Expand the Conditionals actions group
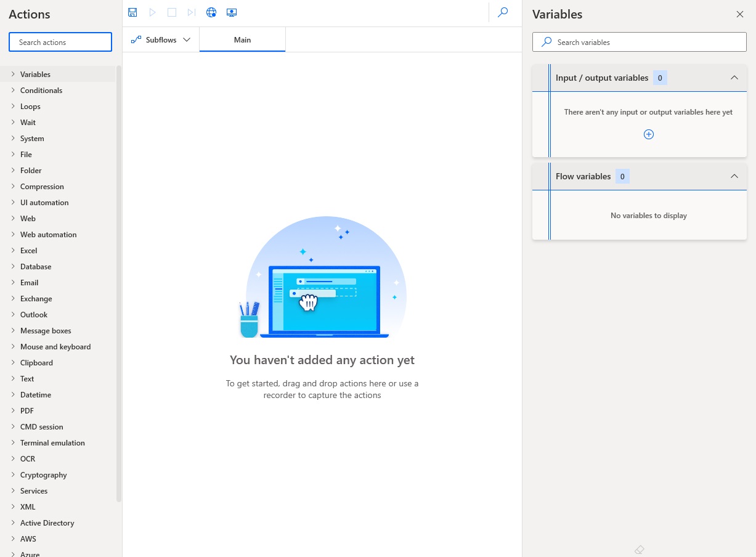756x557 pixels. pos(41,90)
